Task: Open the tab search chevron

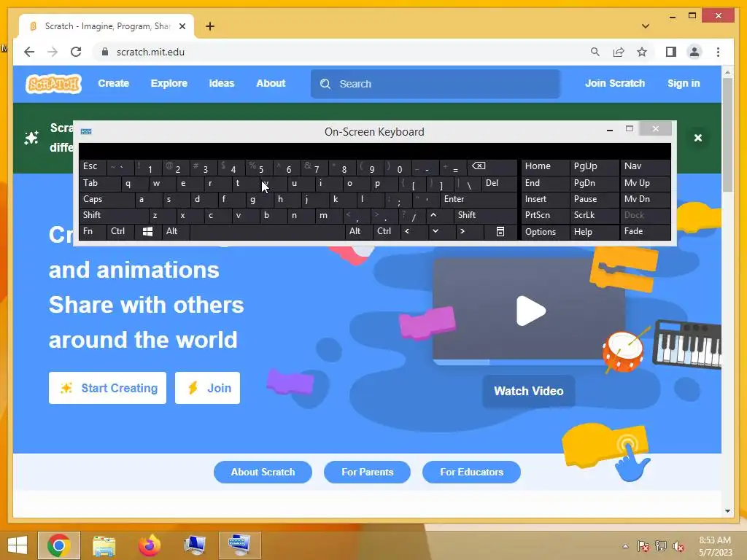Action: coord(646,26)
